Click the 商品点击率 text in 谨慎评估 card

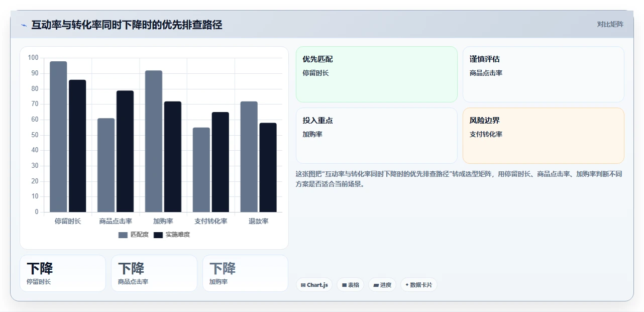486,73
